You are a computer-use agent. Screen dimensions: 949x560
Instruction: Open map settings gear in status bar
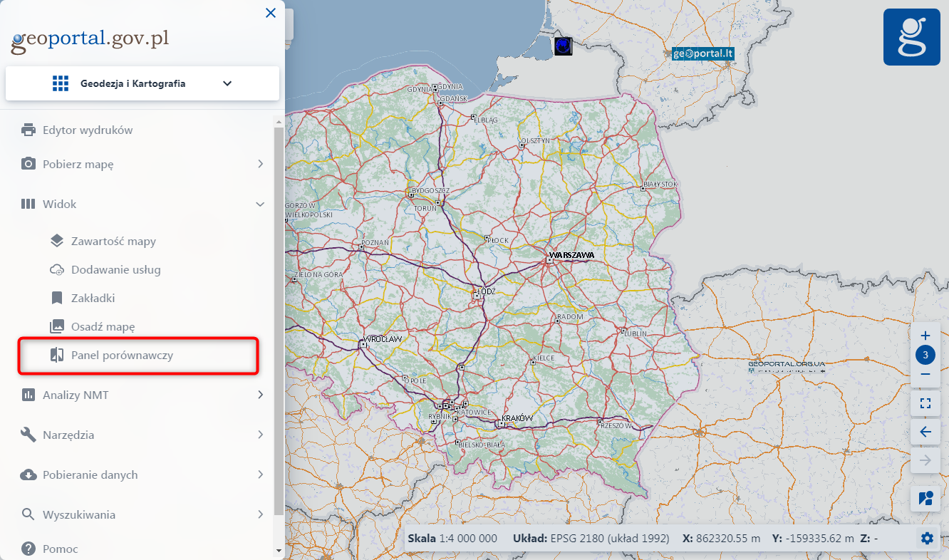coord(927,539)
